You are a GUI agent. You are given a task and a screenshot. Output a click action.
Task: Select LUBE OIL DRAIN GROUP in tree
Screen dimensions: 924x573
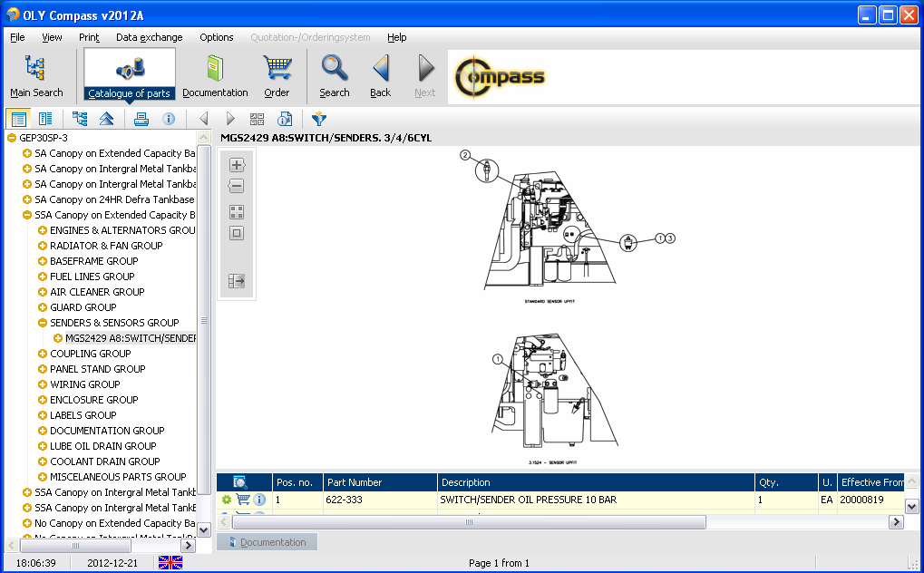pyautogui.click(x=103, y=446)
